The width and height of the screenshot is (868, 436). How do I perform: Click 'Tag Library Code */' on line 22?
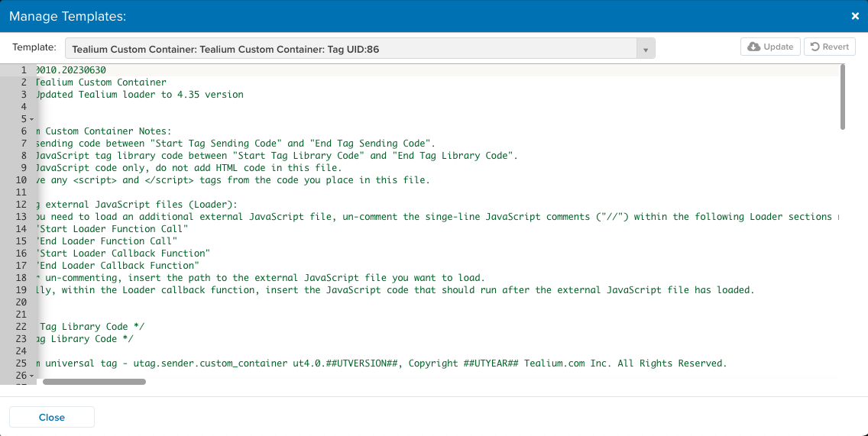[x=91, y=327]
